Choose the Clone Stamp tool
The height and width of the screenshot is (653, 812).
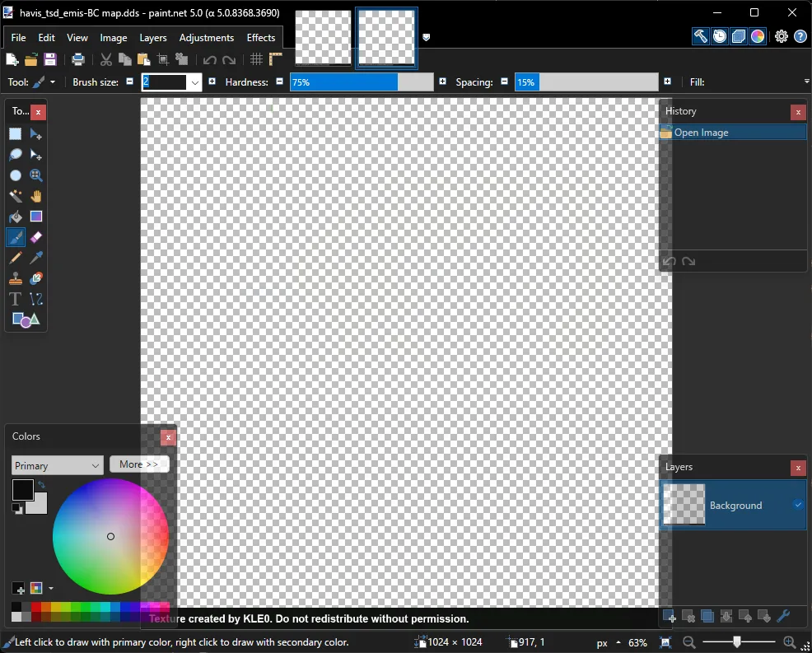[x=16, y=278]
